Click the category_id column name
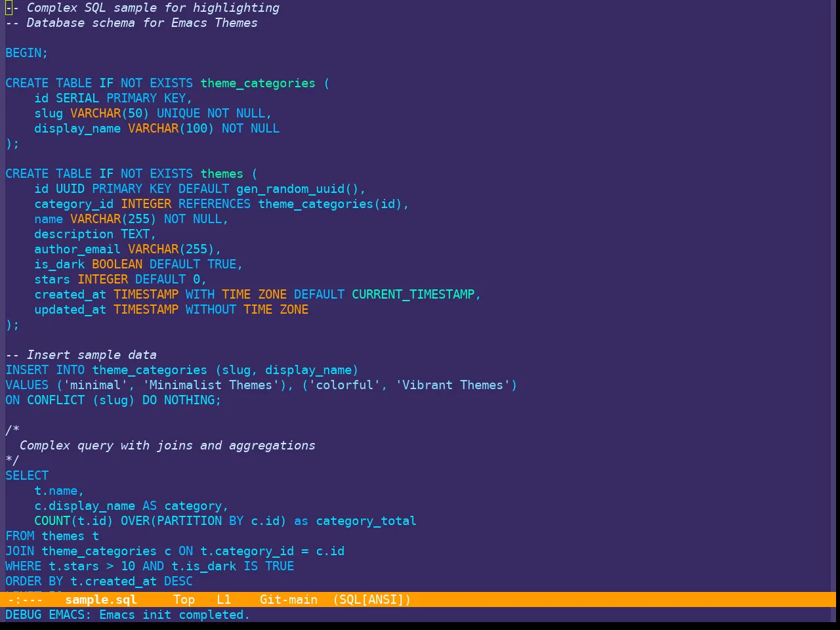Viewport: 840px width, 630px height. pyautogui.click(x=74, y=204)
